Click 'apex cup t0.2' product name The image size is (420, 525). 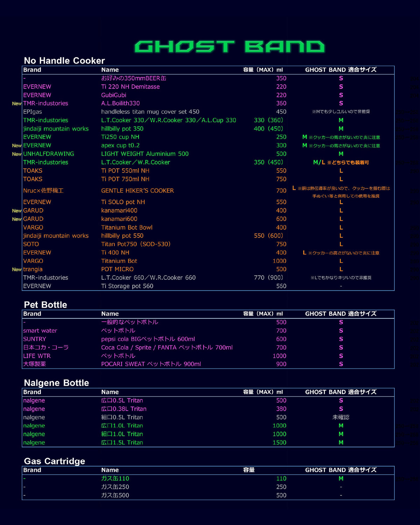point(120,146)
